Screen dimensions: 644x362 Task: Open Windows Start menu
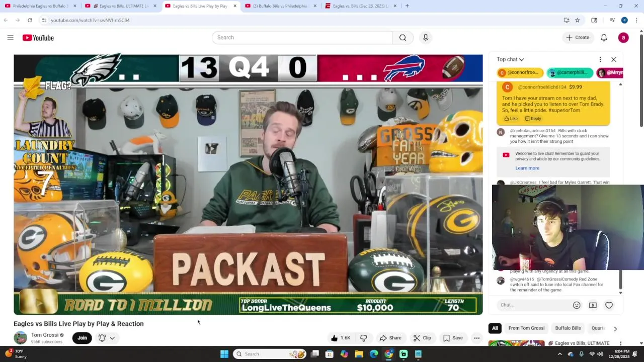pyautogui.click(x=224, y=354)
